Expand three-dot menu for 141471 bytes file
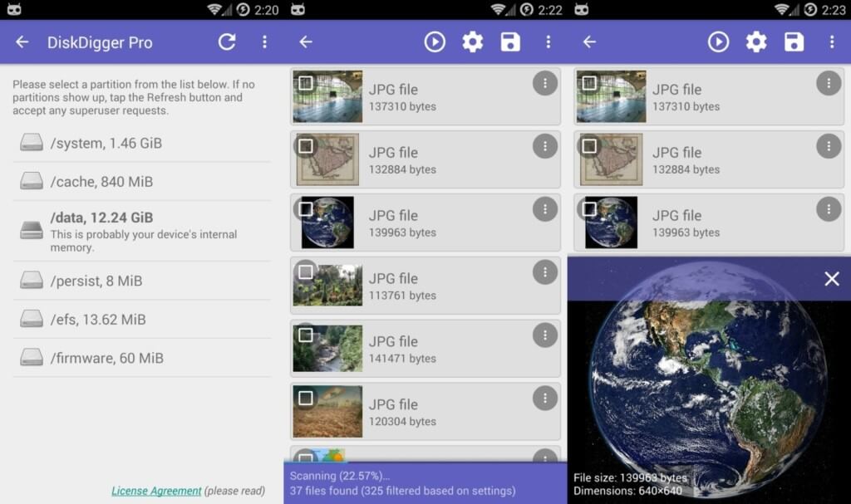 tap(544, 335)
